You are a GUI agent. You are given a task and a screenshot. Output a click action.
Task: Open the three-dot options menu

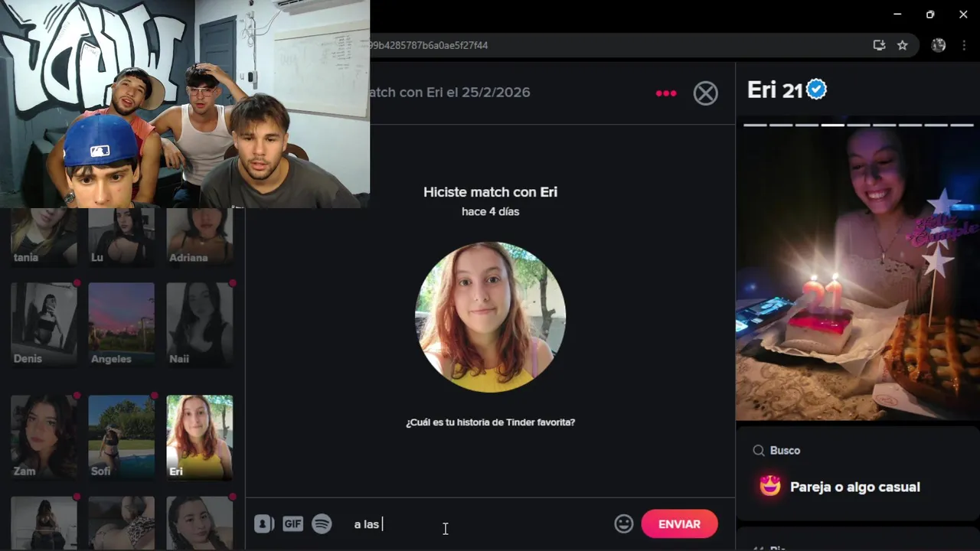point(666,93)
